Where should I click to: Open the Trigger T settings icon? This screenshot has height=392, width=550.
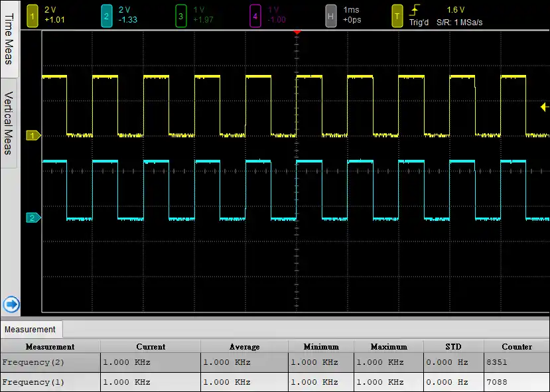[397, 15]
